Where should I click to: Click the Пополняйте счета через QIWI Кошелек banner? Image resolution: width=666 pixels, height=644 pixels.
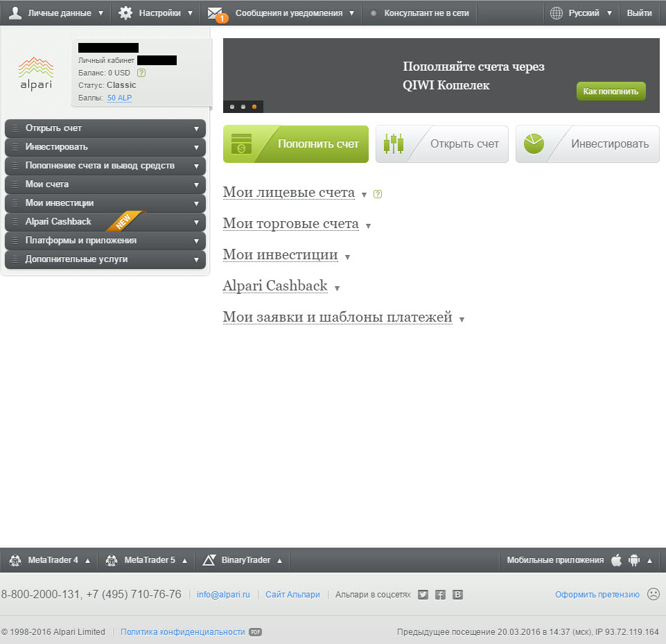441,76
